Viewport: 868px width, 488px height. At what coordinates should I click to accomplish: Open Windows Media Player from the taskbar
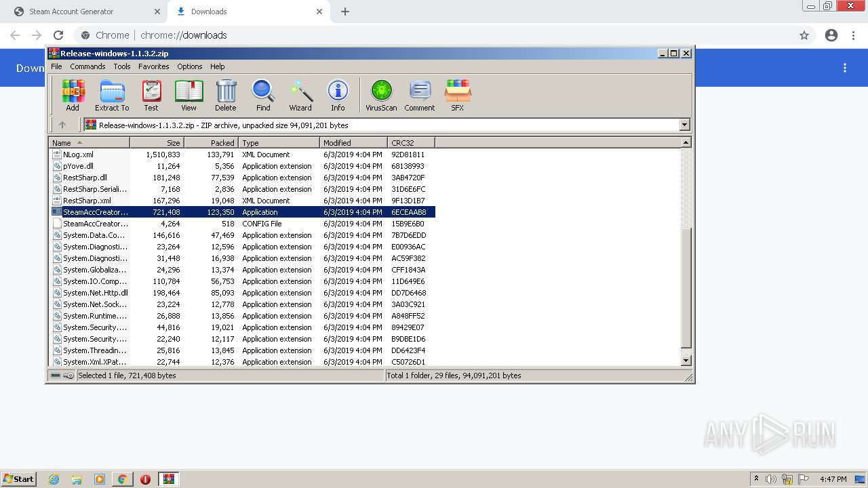tap(100, 479)
